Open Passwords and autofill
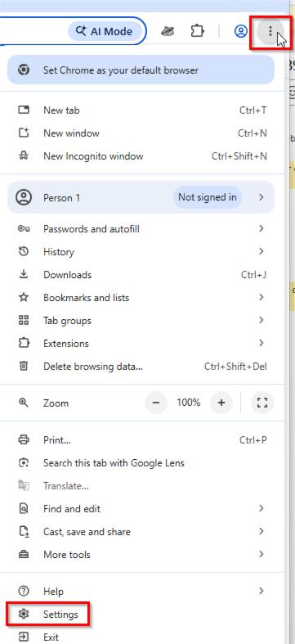295x644 pixels. coord(142,229)
